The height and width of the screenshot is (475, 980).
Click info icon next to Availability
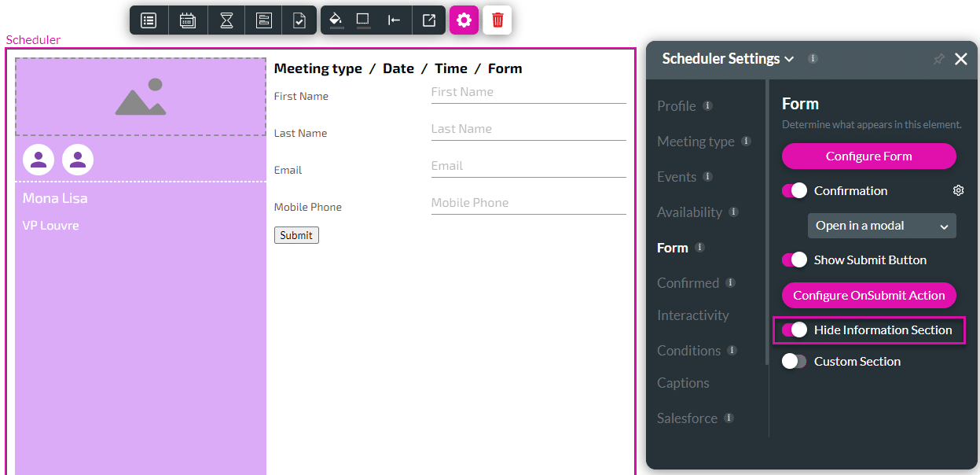pyautogui.click(x=733, y=212)
